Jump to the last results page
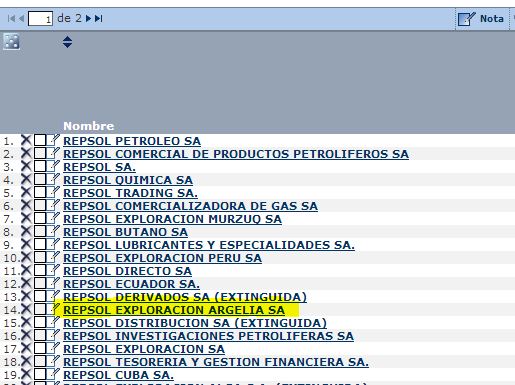515x385 pixels. (98, 18)
